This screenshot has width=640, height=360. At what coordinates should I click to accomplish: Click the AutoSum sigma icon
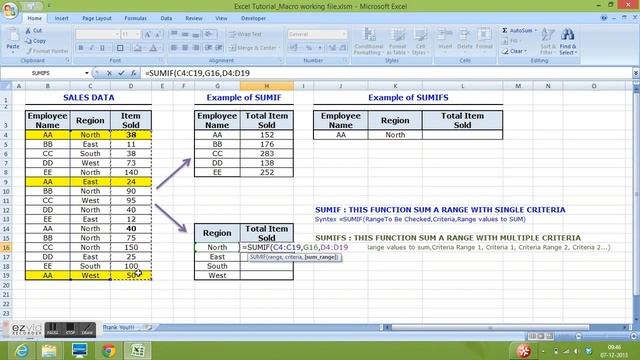coord(505,31)
